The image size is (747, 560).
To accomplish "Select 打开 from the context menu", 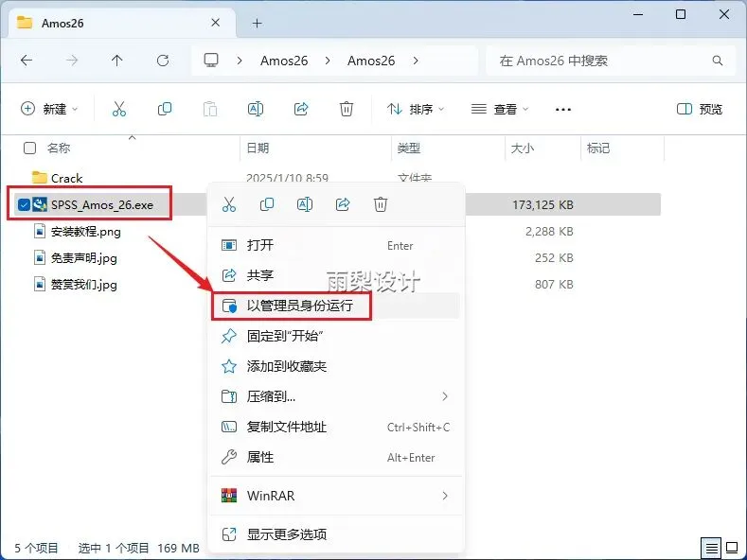I will point(335,245).
